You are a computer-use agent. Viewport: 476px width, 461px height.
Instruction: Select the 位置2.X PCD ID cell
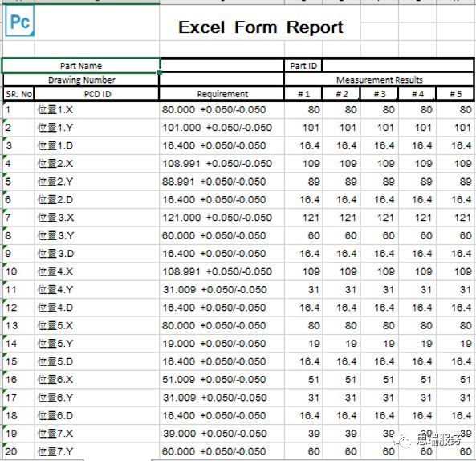click(97, 163)
